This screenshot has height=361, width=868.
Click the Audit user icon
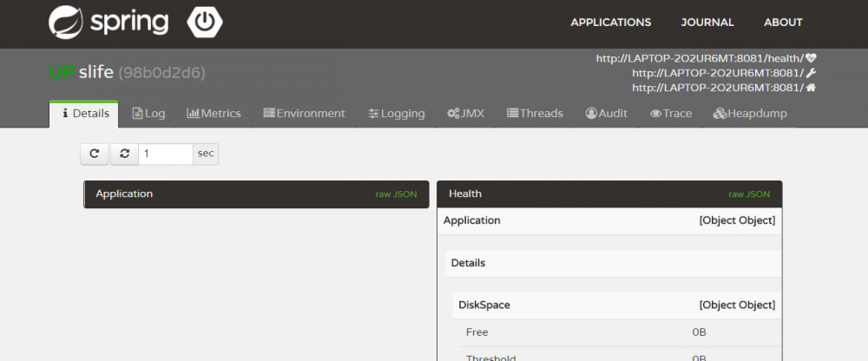(x=591, y=114)
